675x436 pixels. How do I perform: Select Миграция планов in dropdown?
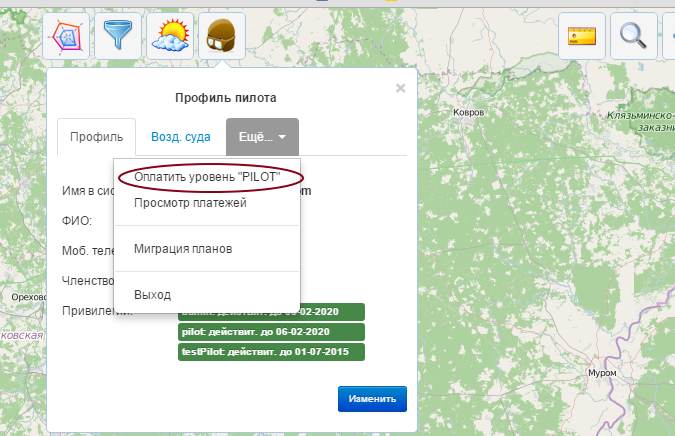point(183,248)
